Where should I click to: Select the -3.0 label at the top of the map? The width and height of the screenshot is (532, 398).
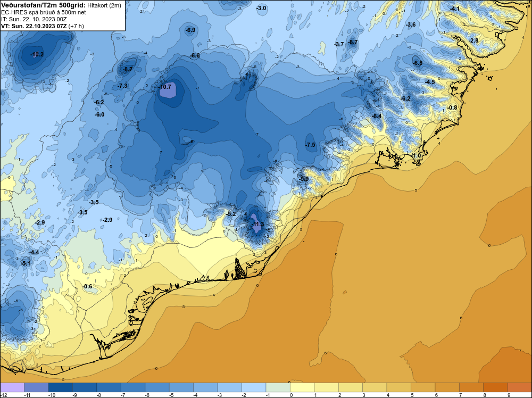261,8
